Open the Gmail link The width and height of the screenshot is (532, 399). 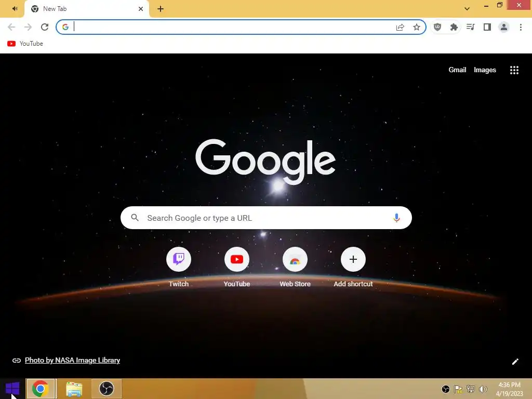[x=457, y=70]
